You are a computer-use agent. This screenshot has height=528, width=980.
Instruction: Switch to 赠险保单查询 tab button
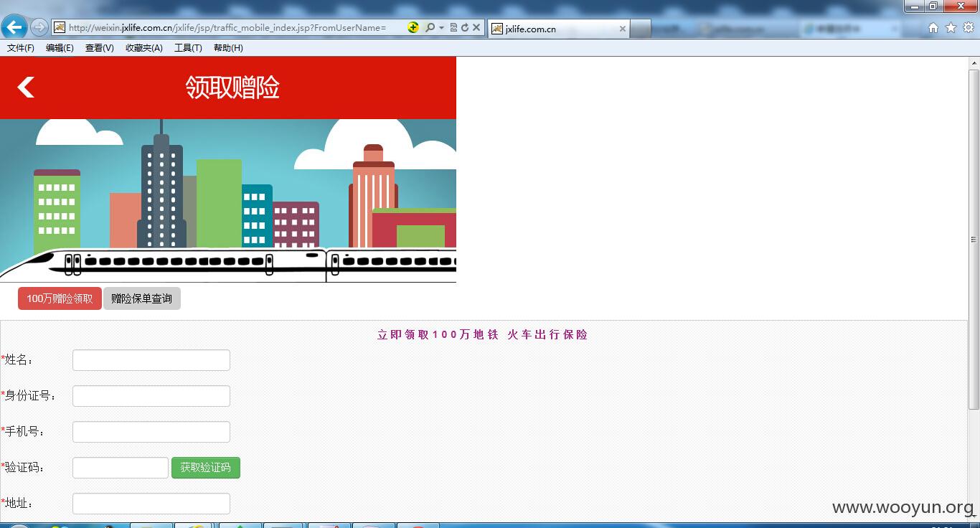click(x=142, y=298)
